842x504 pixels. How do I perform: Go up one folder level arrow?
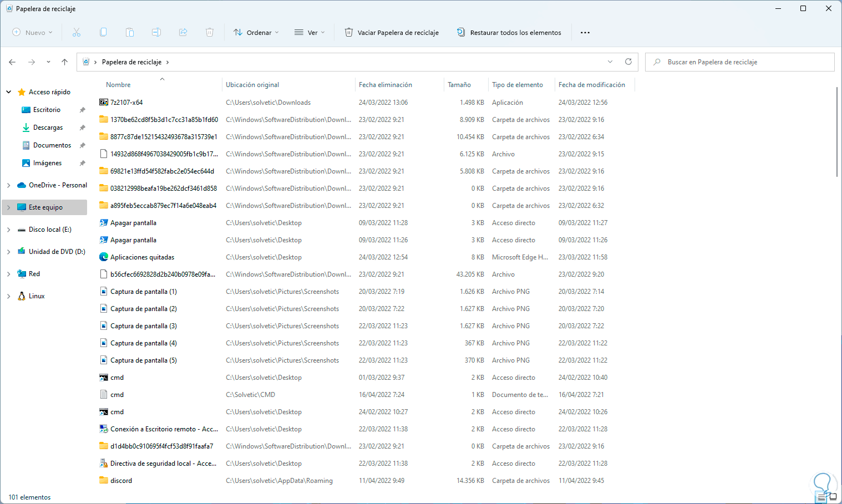[65, 62]
